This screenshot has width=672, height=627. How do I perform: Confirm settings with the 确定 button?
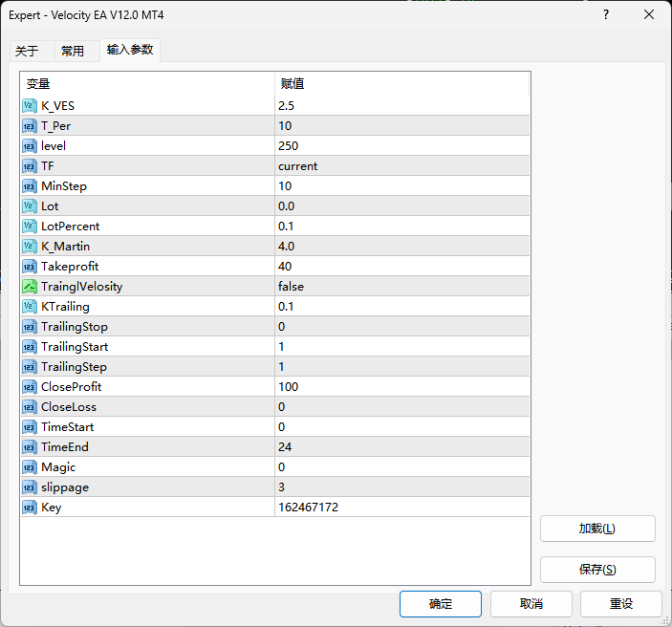point(441,604)
